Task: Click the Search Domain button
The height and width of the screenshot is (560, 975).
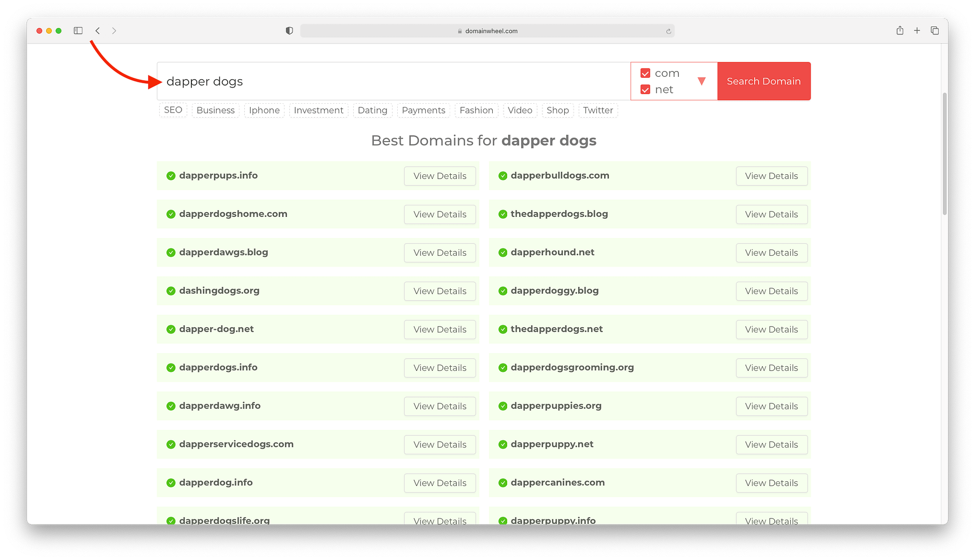Action: 764,81
